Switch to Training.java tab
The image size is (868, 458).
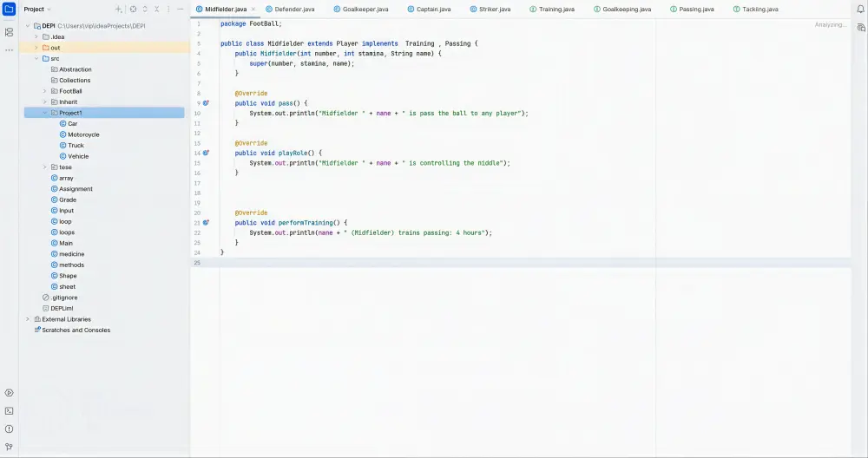point(552,9)
